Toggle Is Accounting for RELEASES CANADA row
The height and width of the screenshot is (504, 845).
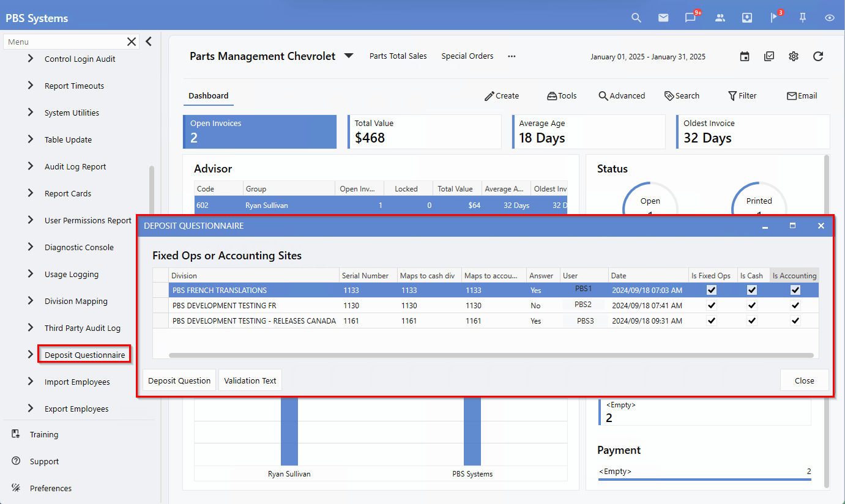click(795, 321)
